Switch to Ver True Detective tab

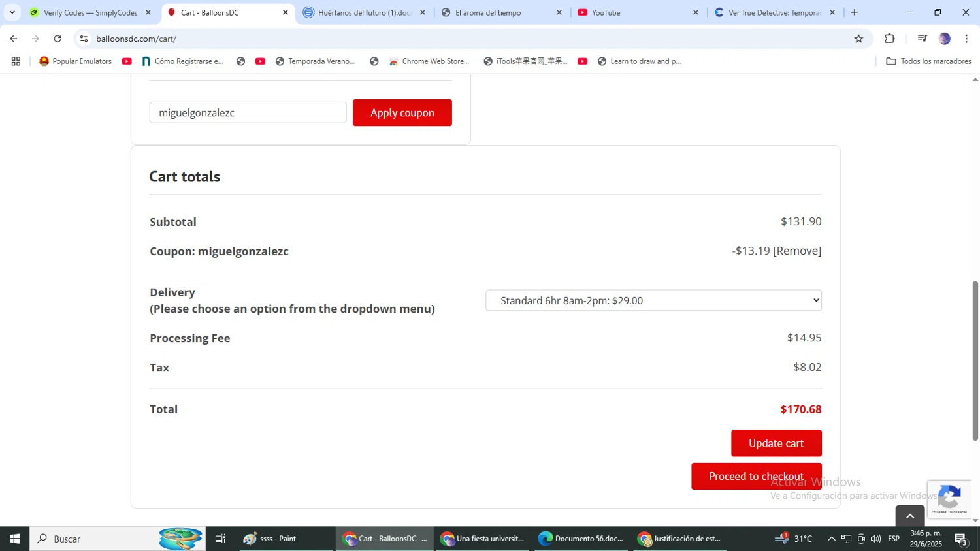[774, 12]
